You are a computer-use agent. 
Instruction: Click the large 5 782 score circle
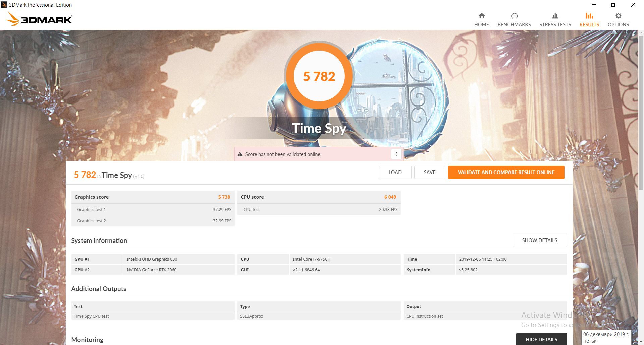point(319,76)
